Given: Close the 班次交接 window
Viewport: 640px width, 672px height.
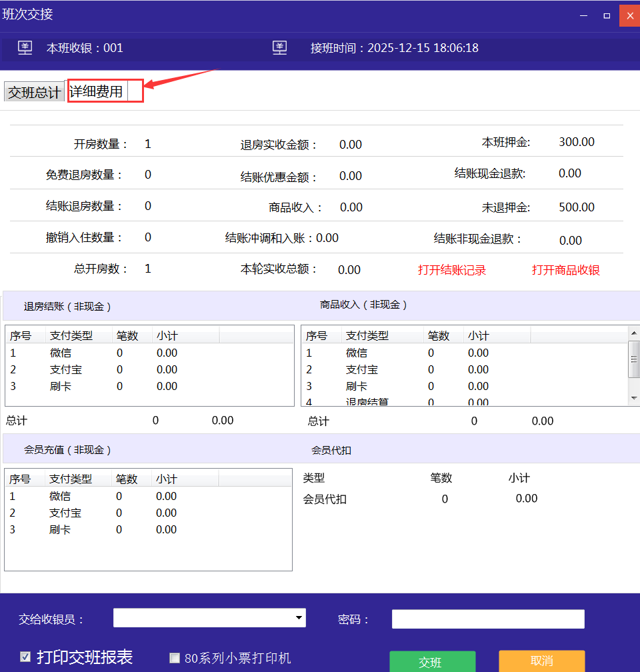Looking at the screenshot, I should 629,15.
